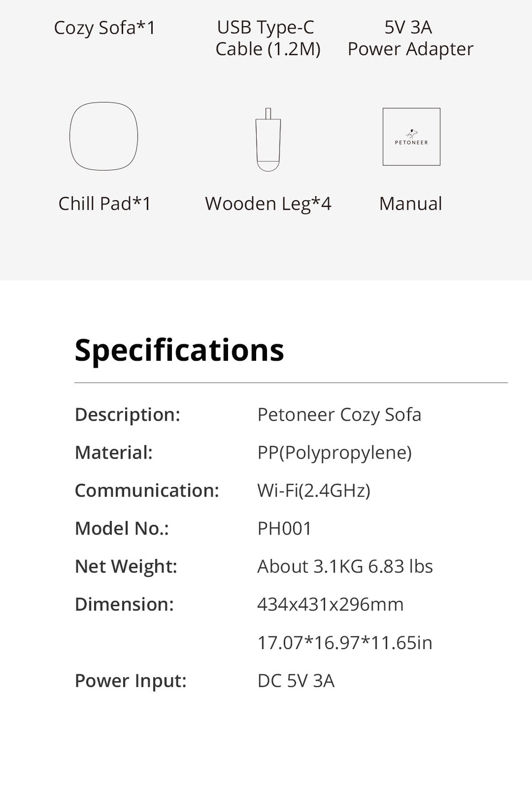532x794 pixels.
Task: Click the DC 5V 3A power input value
Action: pos(296,681)
